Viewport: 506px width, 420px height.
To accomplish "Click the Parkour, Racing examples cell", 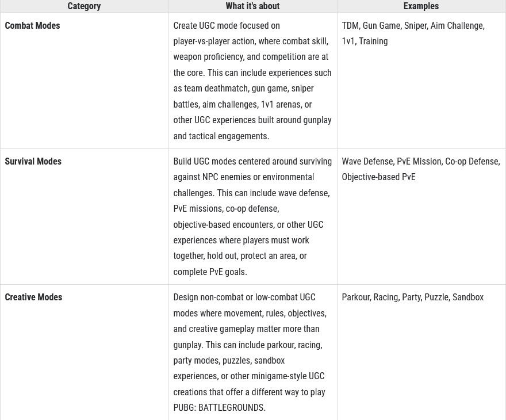I will pyautogui.click(x=421, y=352).
